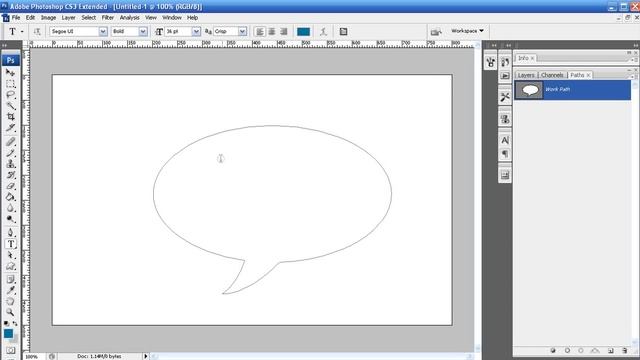Open the Edit menu

tap(31, 18)
